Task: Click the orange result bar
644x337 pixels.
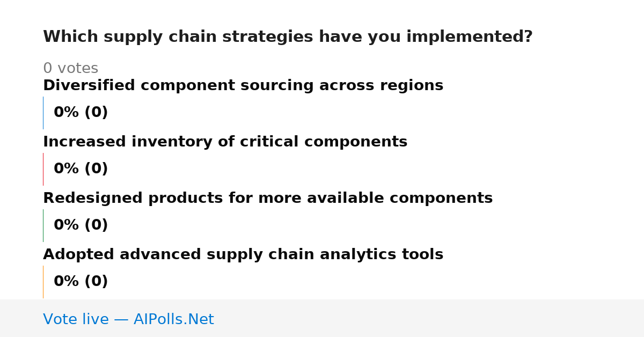Action: [43, 282]
